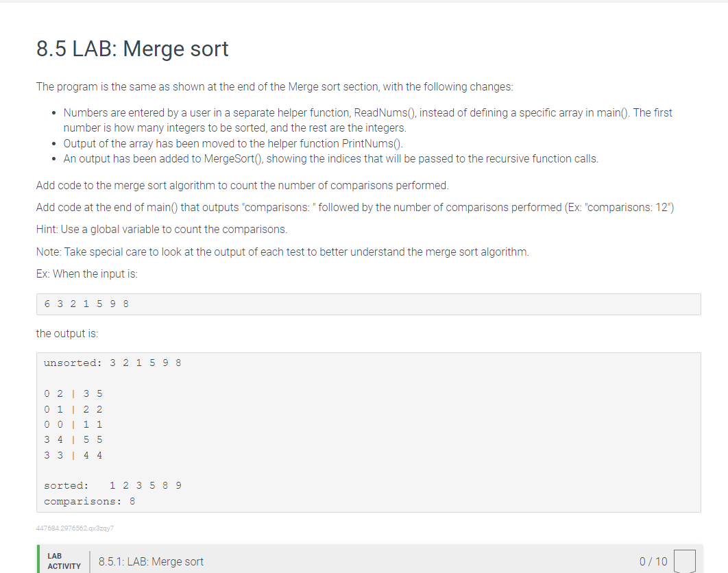Click the expected output code block

368,432
